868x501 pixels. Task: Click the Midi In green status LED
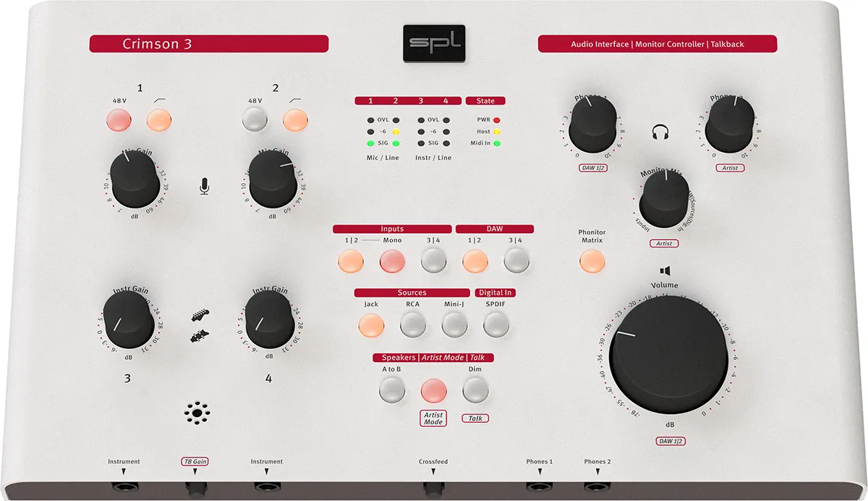pos(497,143)
